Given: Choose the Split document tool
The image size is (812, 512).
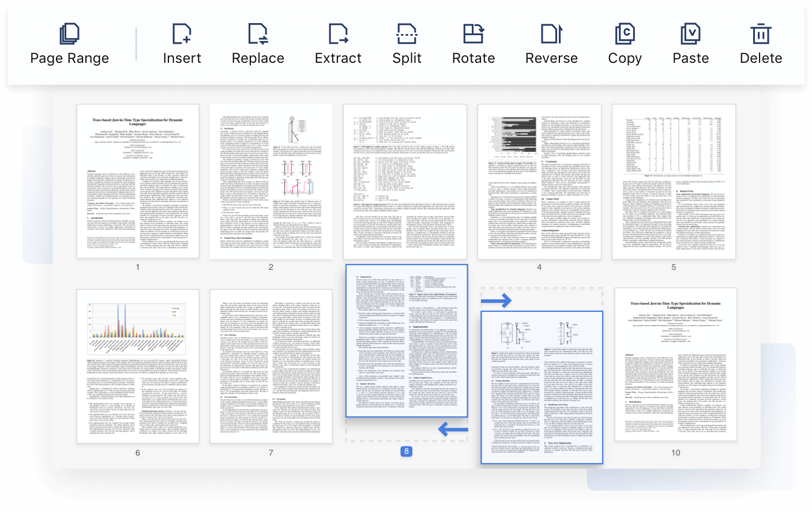Looking at the screenshot, I should (x=407, y=44).
